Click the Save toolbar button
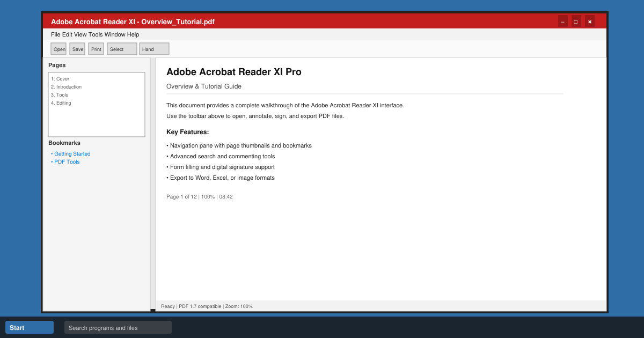 point(78,49)
